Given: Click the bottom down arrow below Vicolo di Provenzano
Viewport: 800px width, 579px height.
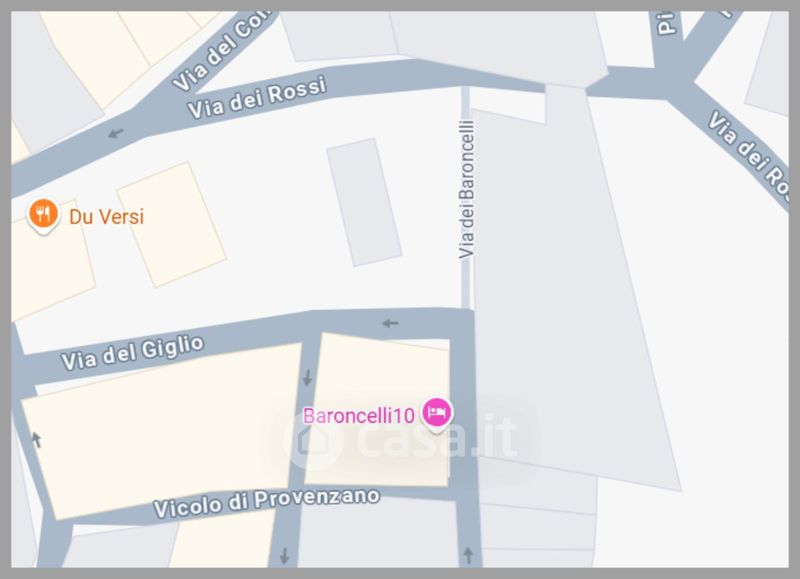Looking at the screenshot, I should coord(285,556).
